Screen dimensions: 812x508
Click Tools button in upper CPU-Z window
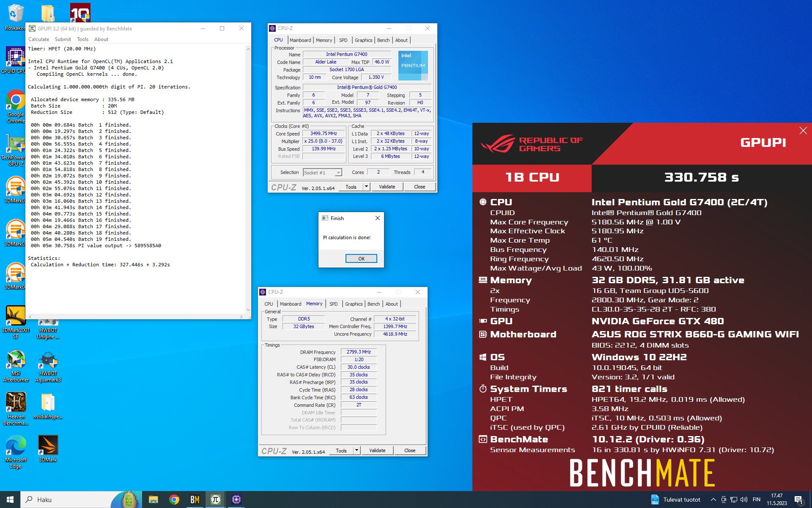pyautogui.click(x=351, y=187)
